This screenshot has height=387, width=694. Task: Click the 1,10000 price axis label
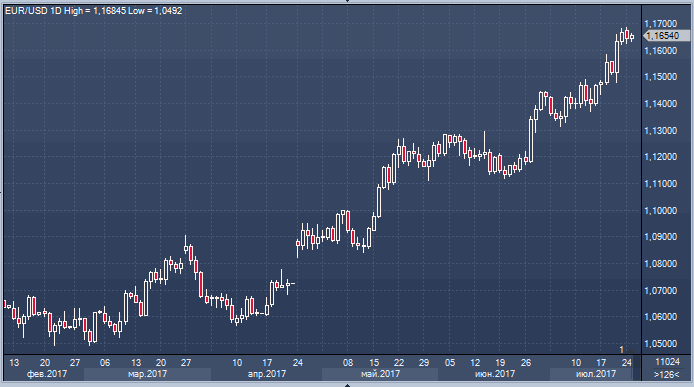661,211
